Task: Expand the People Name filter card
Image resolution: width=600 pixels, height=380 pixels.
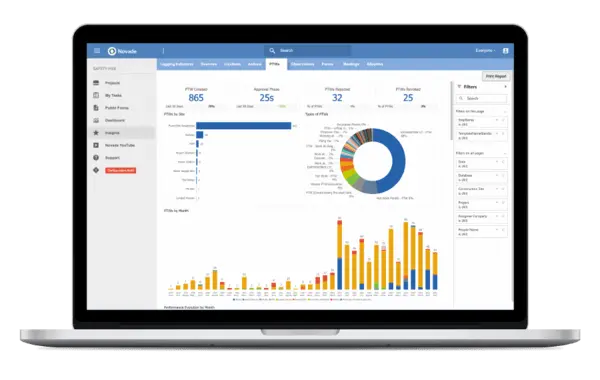Action: [497, 230]
